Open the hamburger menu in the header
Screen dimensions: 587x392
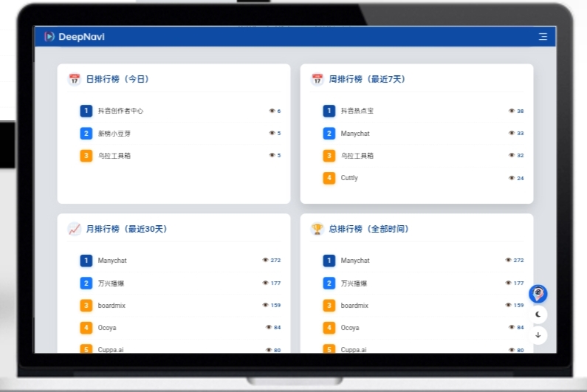click(543, 36)
